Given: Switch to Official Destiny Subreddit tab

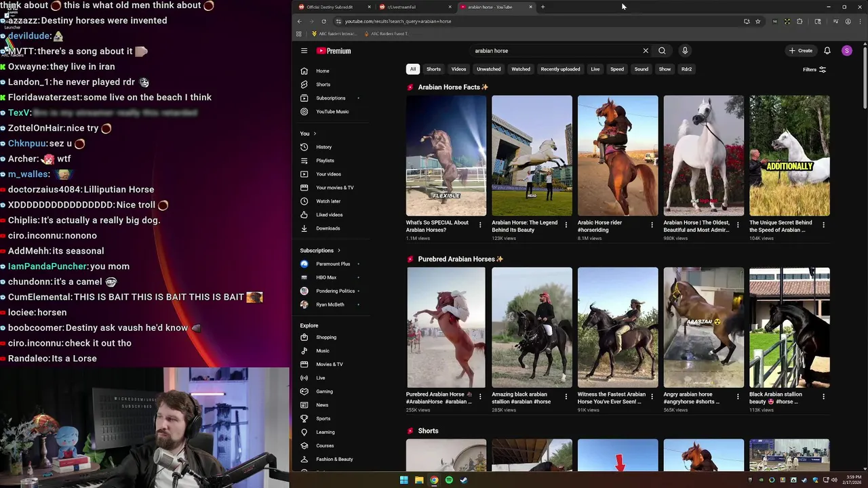Looking at the screenshot, I should pos(331,7).
